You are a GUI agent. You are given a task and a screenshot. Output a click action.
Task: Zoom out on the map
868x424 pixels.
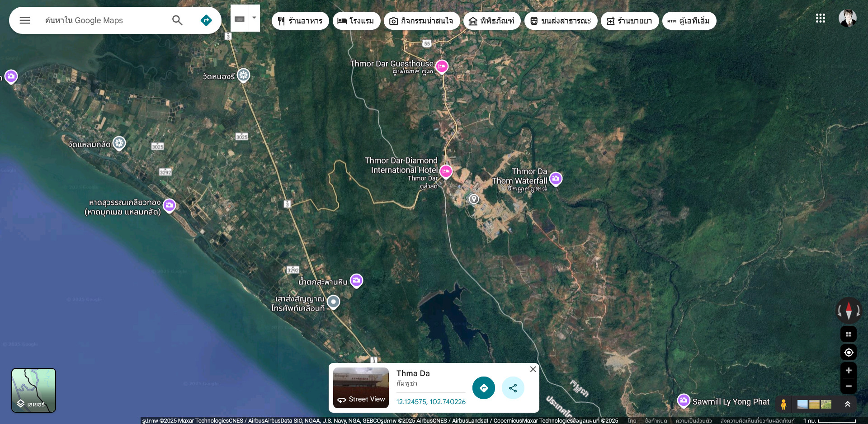pos(849,386)
